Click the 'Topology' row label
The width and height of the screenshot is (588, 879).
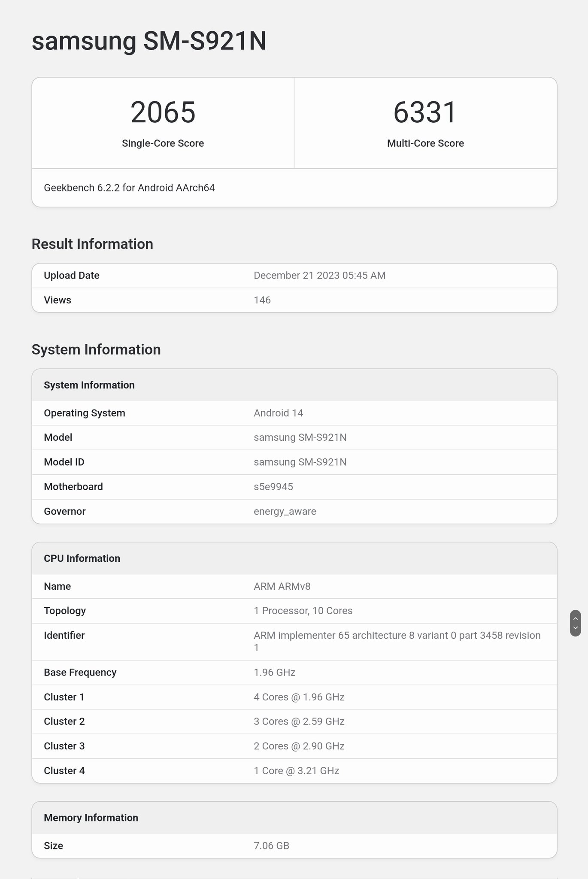65,611
